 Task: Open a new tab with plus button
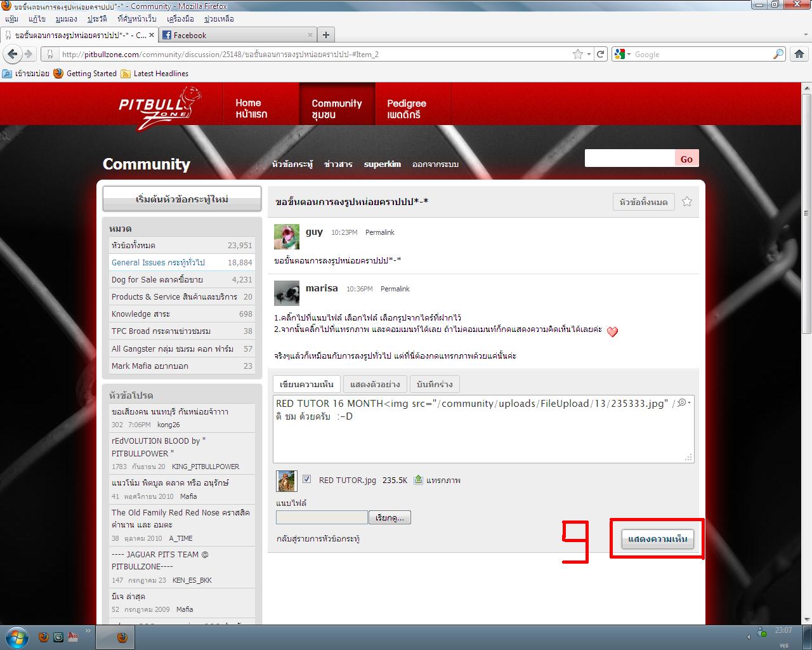(325, 35)
